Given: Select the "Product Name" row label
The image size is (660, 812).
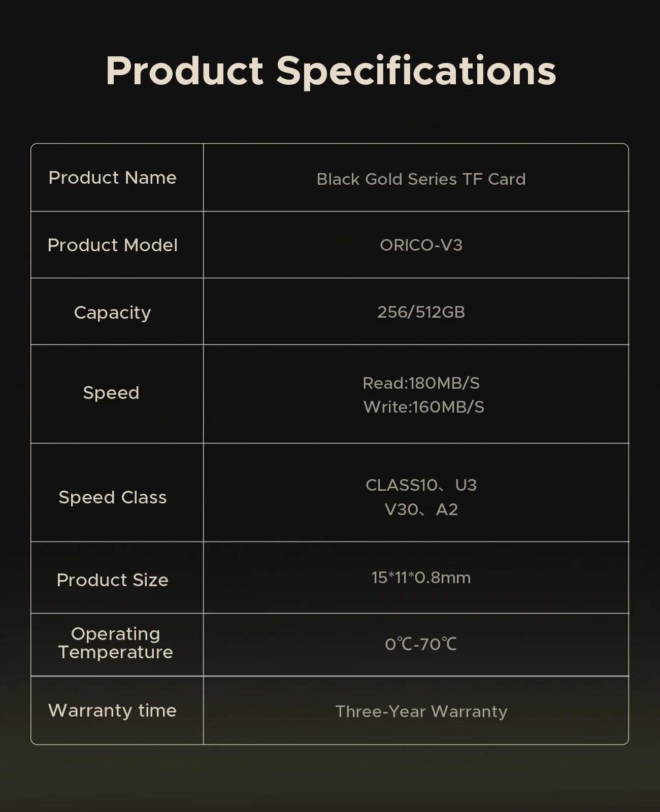Looking at the screenshot, I should point(112,178).
